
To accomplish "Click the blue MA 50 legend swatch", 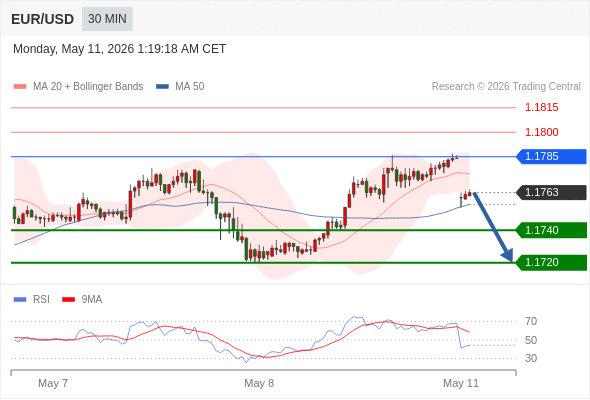I will (x=162, y=87).
